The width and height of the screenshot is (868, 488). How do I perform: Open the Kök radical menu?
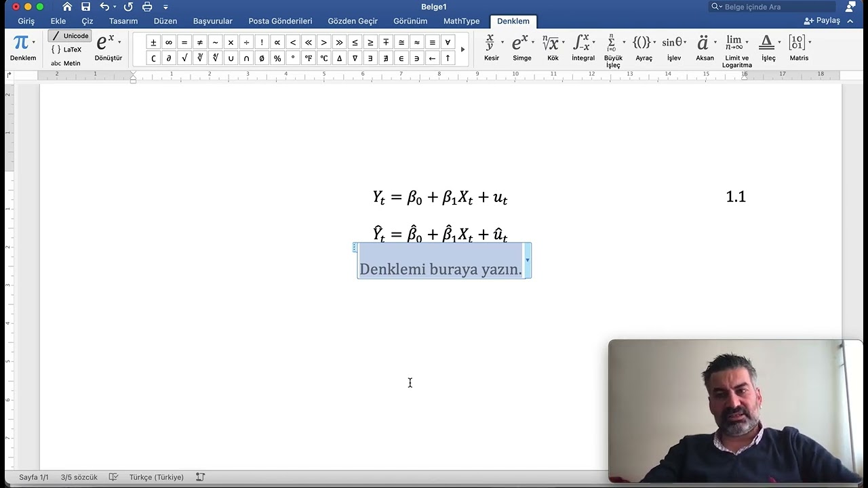[553, 47]
